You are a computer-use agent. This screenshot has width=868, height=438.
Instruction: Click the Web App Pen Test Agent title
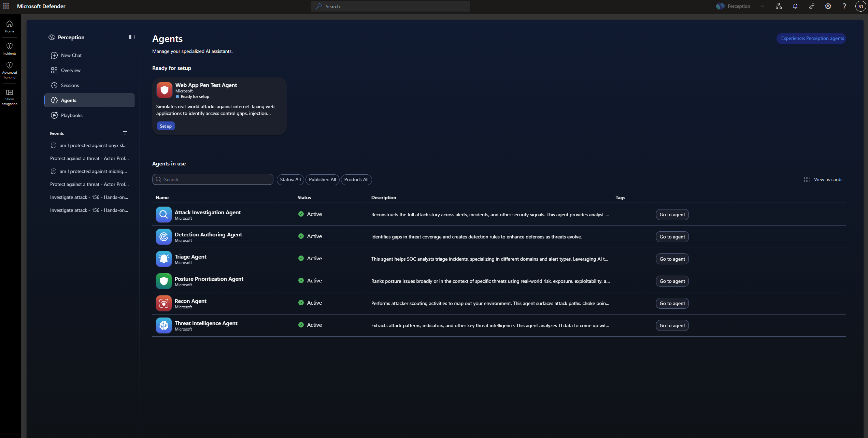pyautogui.click(x=206, y=85)
